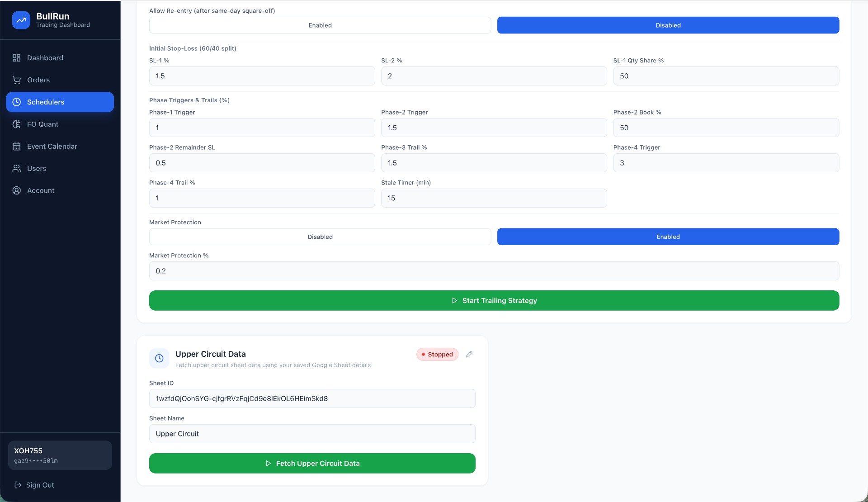Set Market Protection to Enabled
Screen dimensions: 868x502
pos(668,237)
